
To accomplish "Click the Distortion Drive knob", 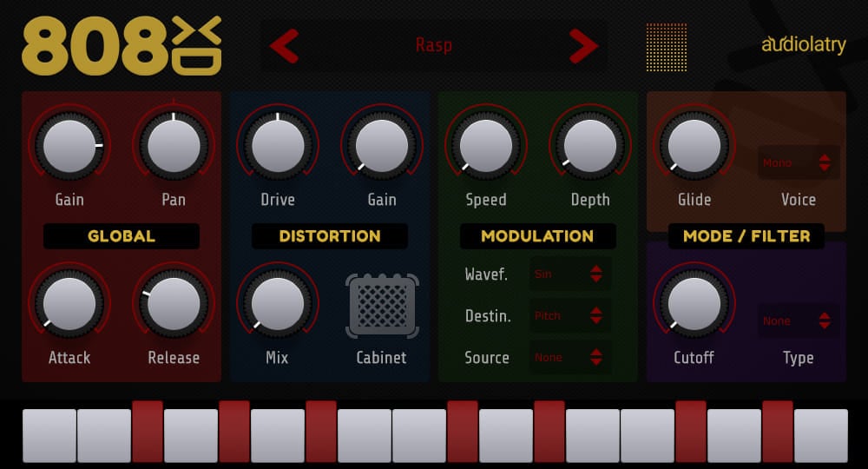I will pyautogui.click(x=278, y=145).
